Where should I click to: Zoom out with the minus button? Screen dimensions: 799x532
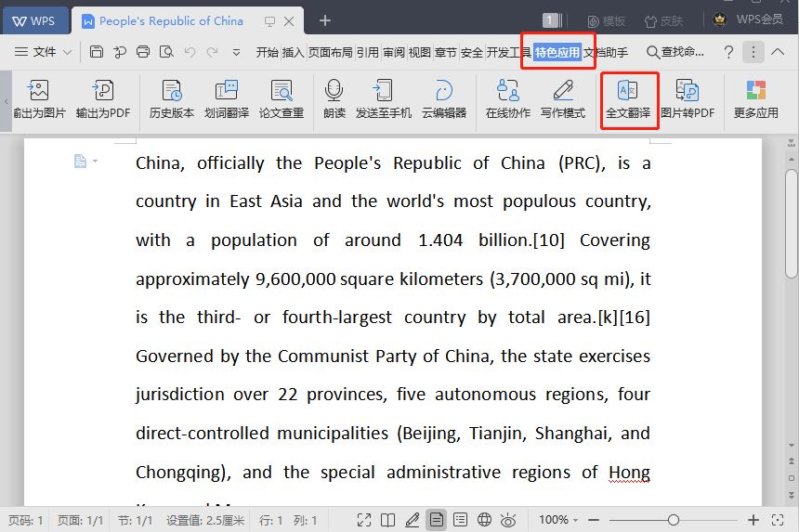pyautogui.click(x=593, y=520)
